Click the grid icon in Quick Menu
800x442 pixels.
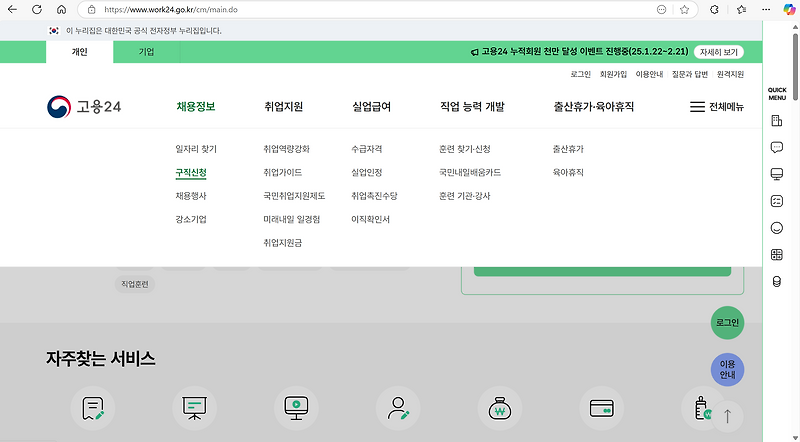[x=777, y=255]
